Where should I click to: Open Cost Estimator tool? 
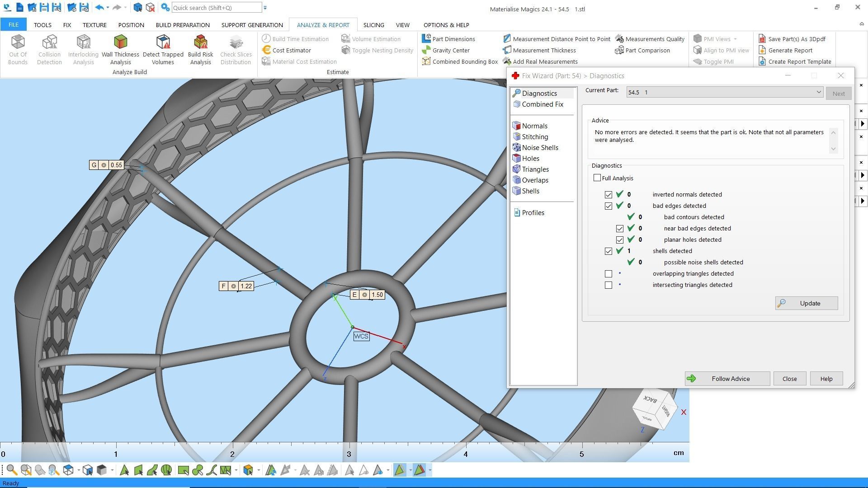[x=287, y=50]
